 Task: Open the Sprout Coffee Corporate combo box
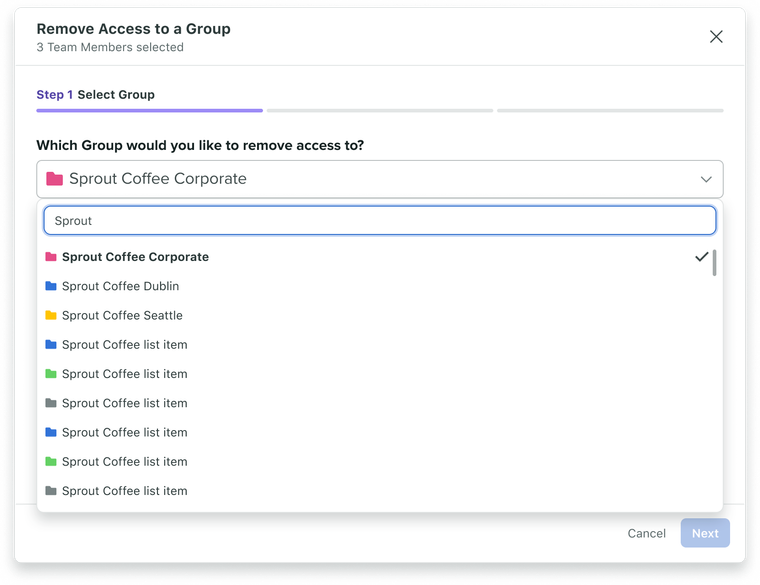380,179
